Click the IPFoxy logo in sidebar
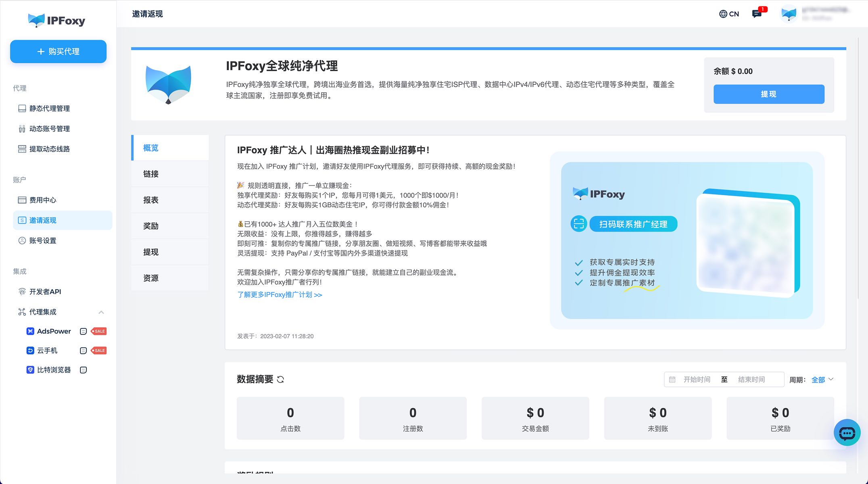868x484 pixels. pyautogui.click(x=56, y=20)
